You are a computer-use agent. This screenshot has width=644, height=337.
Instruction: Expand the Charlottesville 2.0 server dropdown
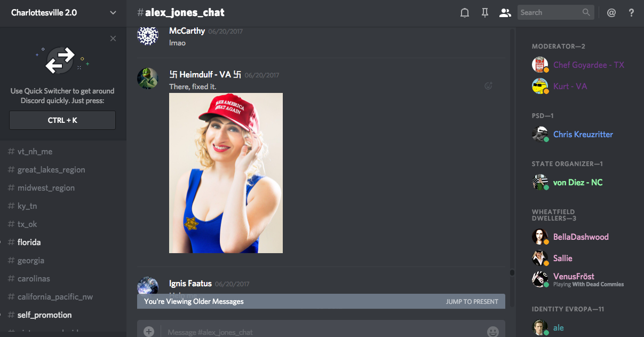click(113, 13)
